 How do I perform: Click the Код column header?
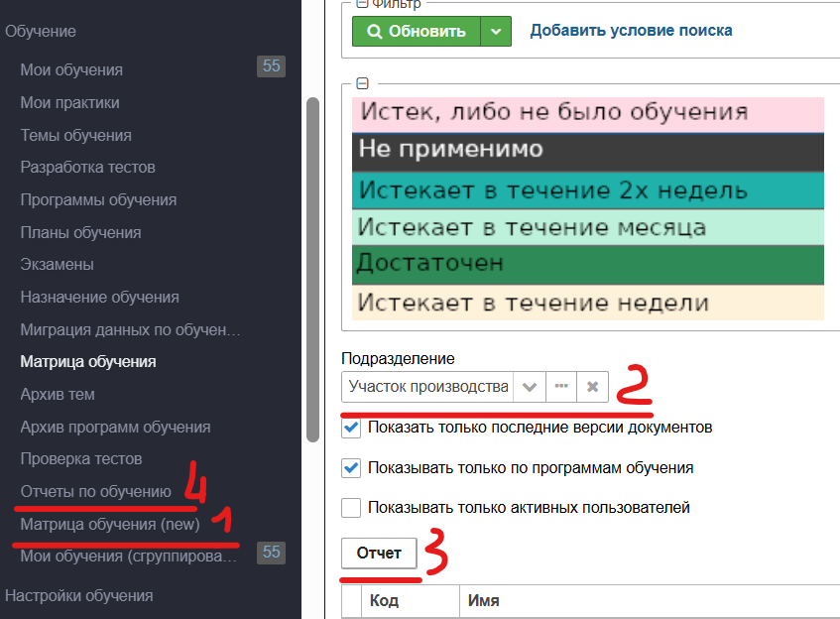coord(411,601)
